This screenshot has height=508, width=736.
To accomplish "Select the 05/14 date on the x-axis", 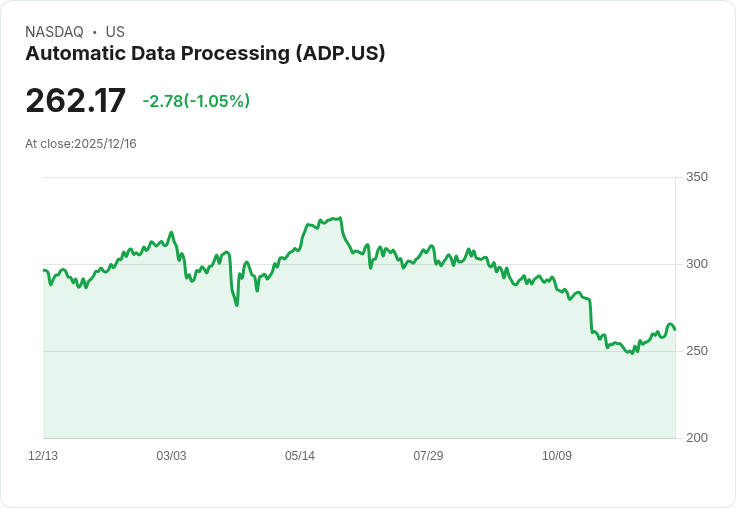I will (300, 456).
